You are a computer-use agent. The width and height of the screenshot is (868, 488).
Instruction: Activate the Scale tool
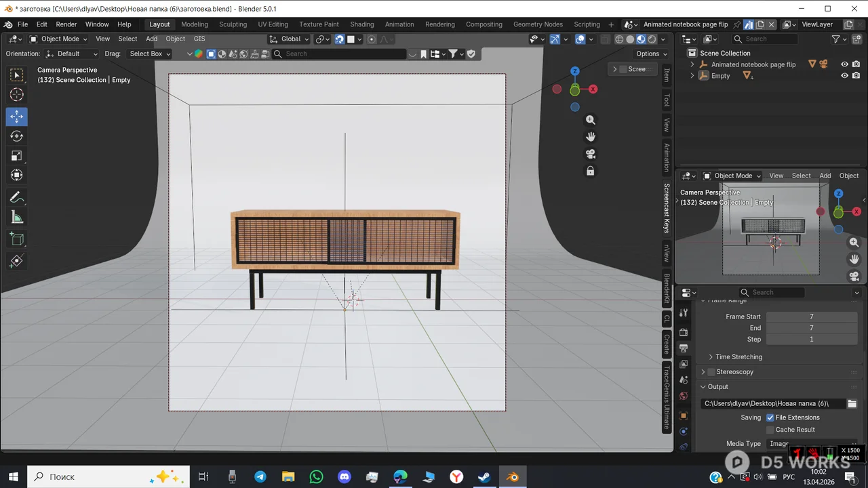click(x=17, y=156)
